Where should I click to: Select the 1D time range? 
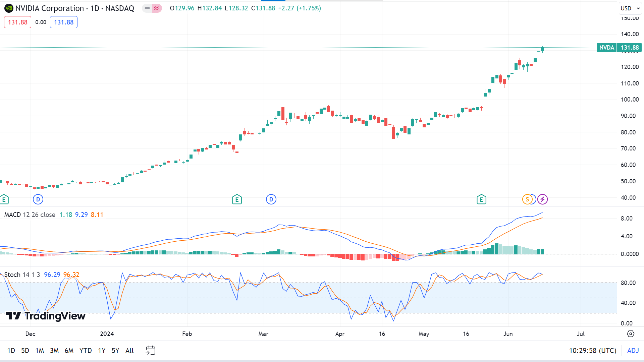tap(11, 351)
